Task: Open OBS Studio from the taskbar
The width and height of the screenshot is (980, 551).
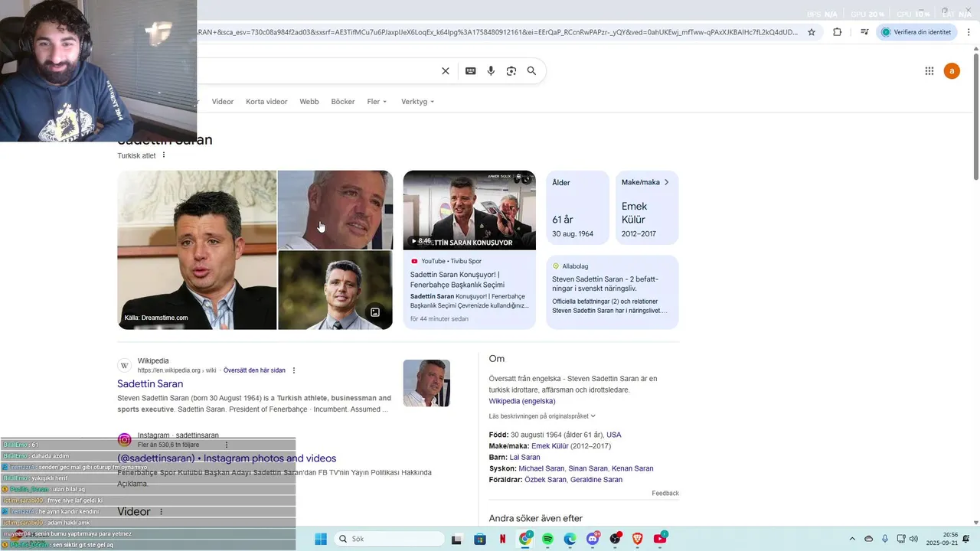Action: click(x=615, y=539)
